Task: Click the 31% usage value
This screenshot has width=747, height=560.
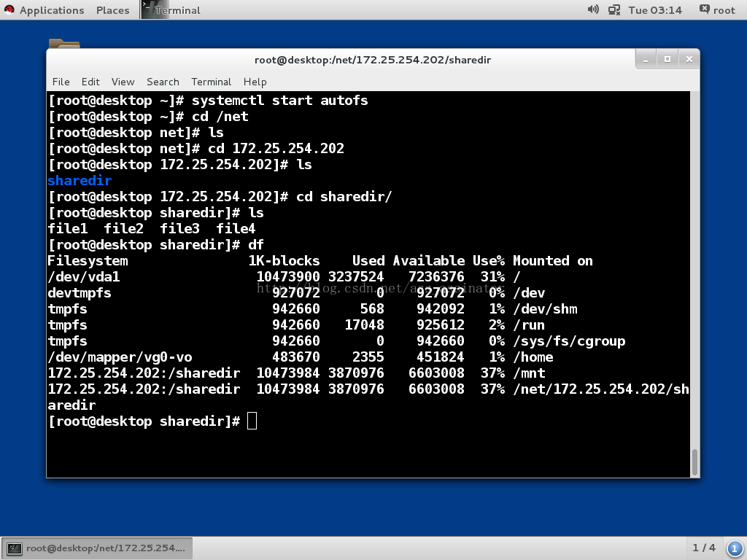Action: click(x=492, y=276)
